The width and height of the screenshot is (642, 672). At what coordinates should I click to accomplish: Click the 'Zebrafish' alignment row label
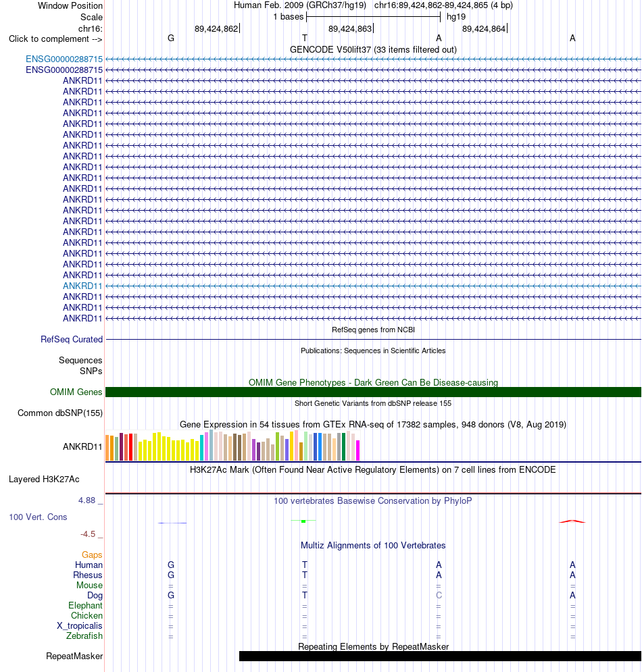[x=84, y=636]
